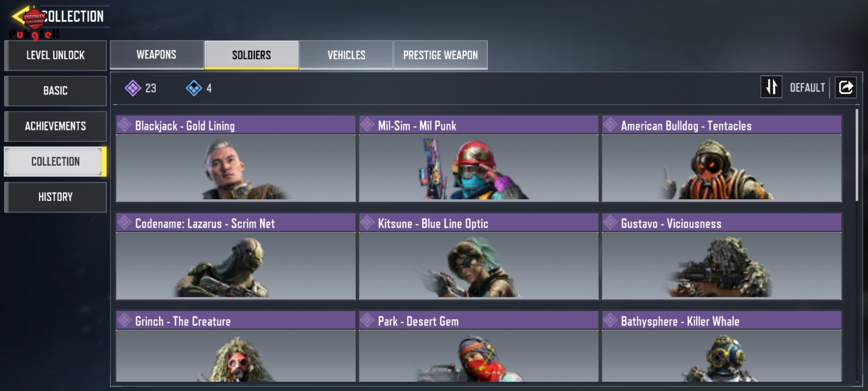Select the BASIC sidebar button

(x=55, y=91)
